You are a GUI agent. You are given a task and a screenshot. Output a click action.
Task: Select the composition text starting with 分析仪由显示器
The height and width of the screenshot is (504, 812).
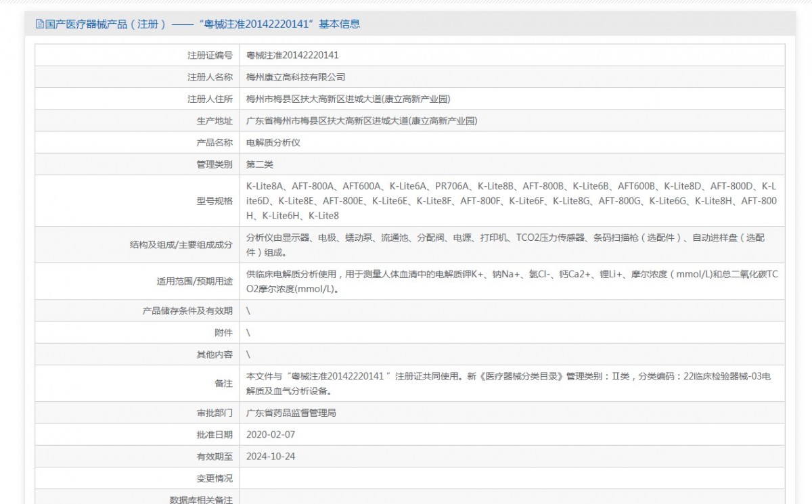coord(506,245)
